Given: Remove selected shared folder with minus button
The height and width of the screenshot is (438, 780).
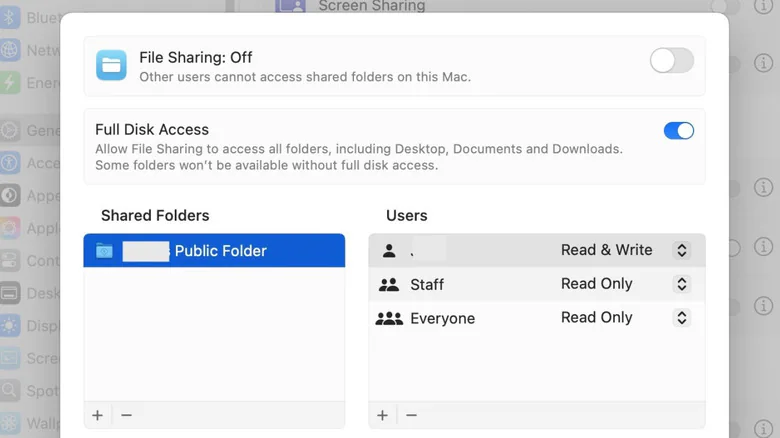Looking at the screenshot, I should [126, 415].
